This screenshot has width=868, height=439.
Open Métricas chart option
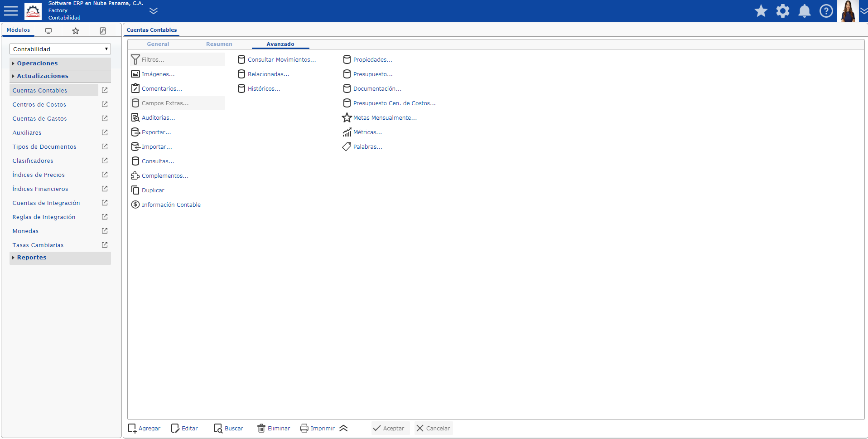point(362,132)
